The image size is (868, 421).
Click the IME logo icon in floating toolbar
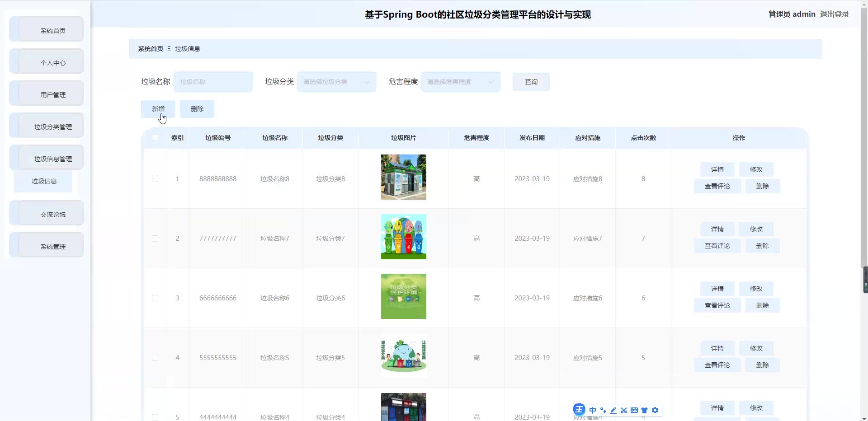[x=579, y=410]
